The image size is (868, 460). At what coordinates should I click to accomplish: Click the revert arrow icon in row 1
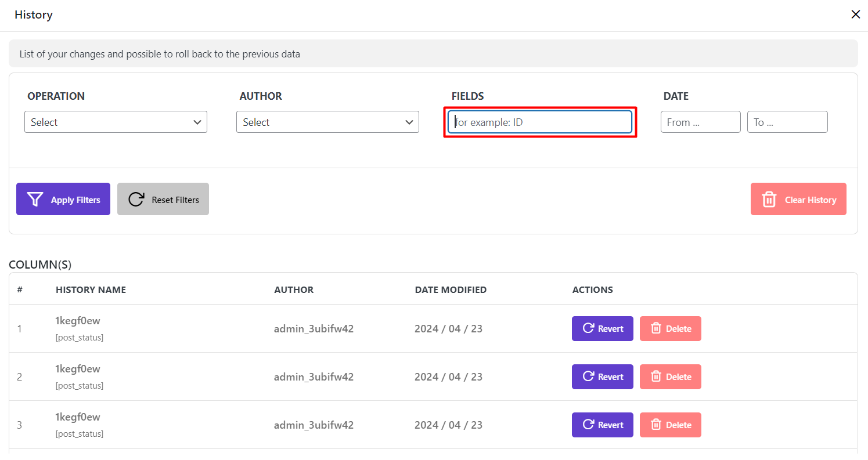[x=588, y=328]
